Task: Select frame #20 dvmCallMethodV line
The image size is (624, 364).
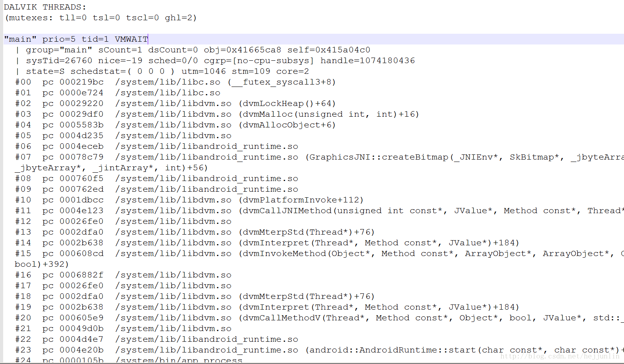Action: (319, 318)
